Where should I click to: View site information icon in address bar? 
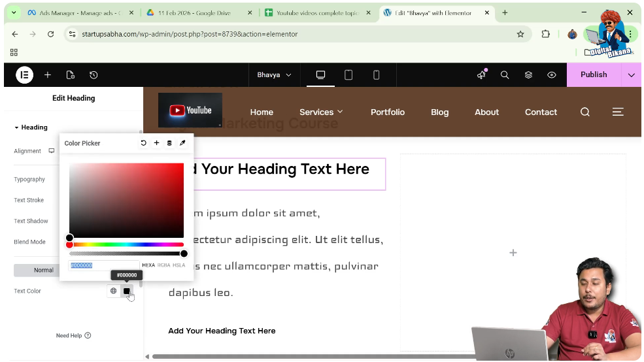(x=73, y=34)
